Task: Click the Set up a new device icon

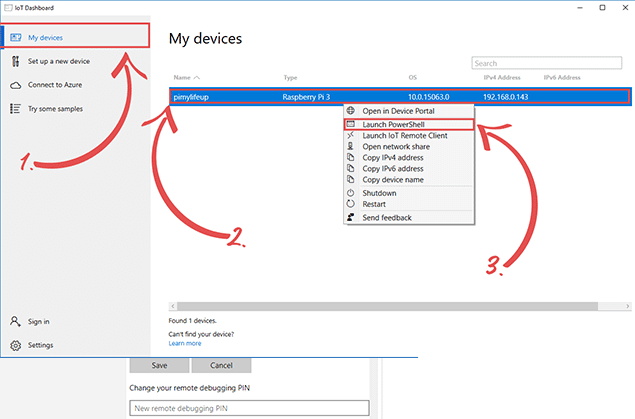Action: pos(16,61)
